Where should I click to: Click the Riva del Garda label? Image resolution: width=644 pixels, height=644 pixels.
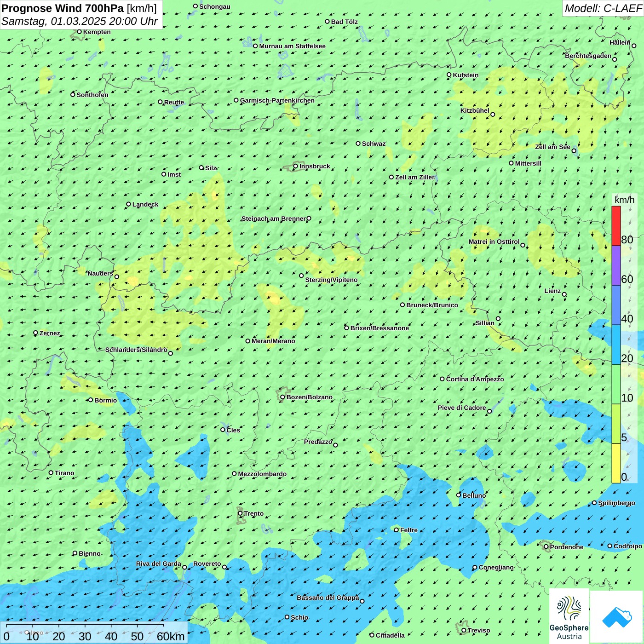tap(158, 563)
